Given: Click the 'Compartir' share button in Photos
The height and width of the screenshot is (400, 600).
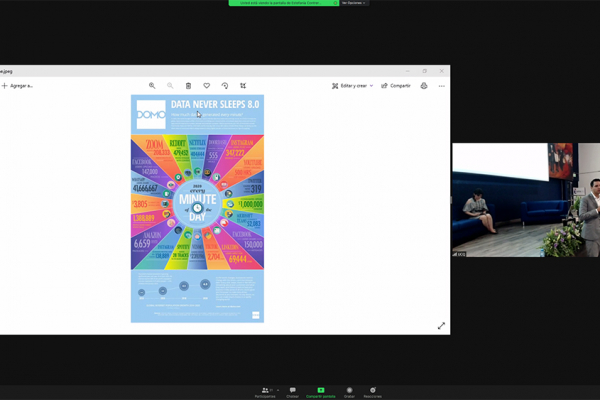Looking at the screenshot, I should [x=396, y=86].
